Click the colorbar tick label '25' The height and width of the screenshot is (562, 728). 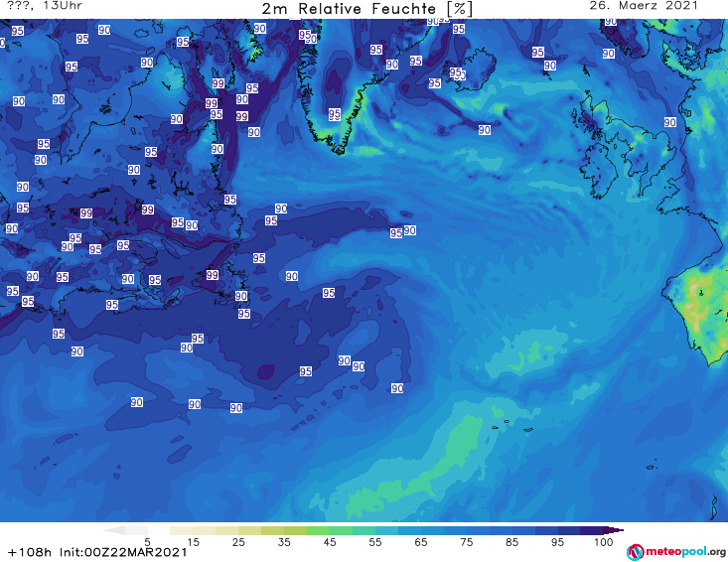(238, 541)
